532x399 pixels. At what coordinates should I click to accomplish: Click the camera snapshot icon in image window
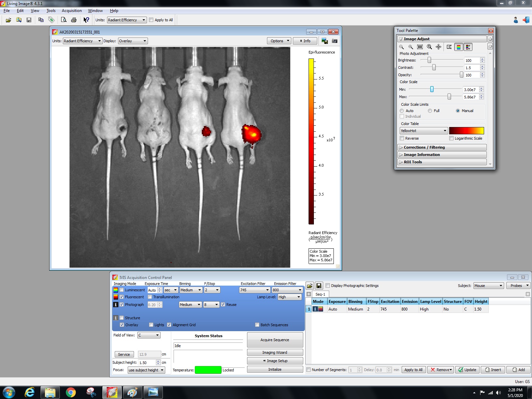(334, 41)
